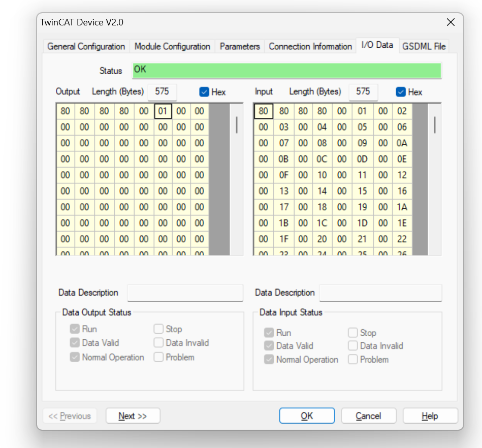Select Input cell with value 21
Image resolution: width=482 pixels, height=448 pixels.
point(362,239)
